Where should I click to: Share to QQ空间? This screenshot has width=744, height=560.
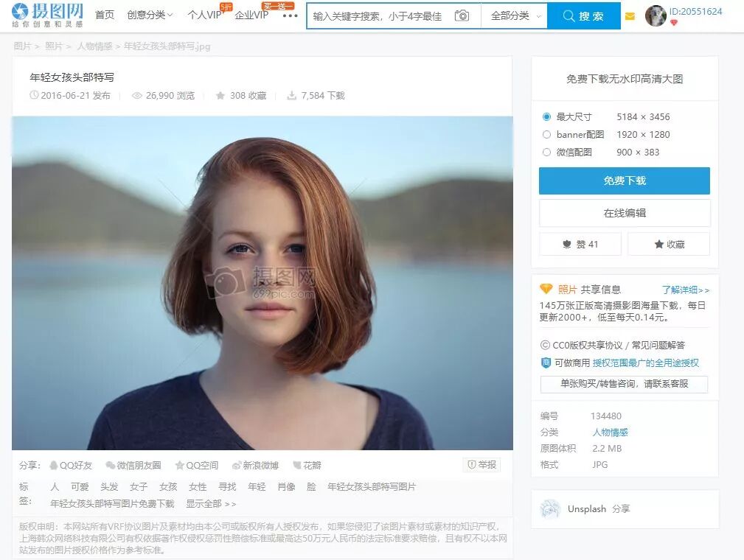point(197,466)
